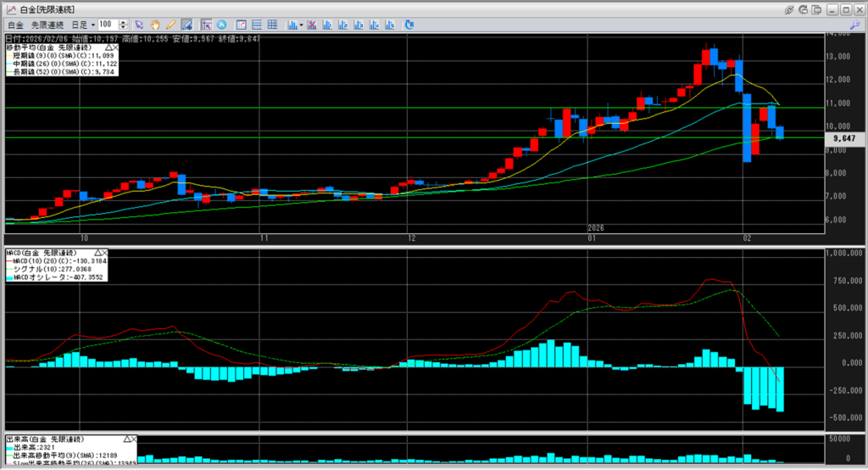Select the arrow pointer tool

coord(140,25)
